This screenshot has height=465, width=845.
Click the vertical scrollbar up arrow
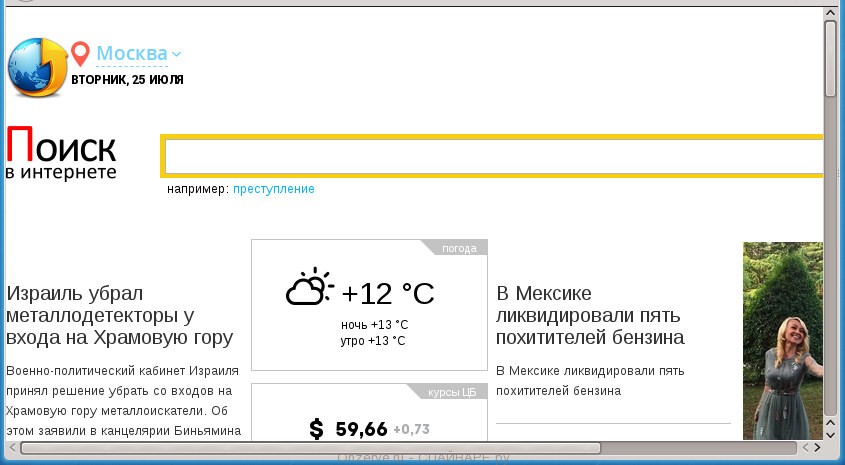[x=830, y=13]
